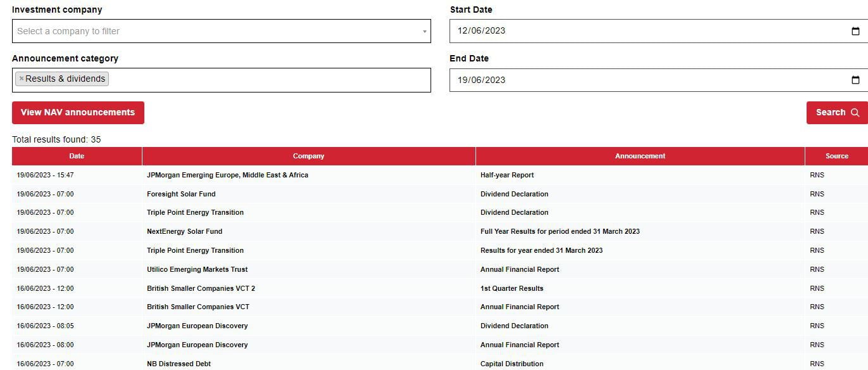The image size is (868, 370).
Task: Click the Announcement category filter box
Action: pyautogui.click(x=221, y=80)
